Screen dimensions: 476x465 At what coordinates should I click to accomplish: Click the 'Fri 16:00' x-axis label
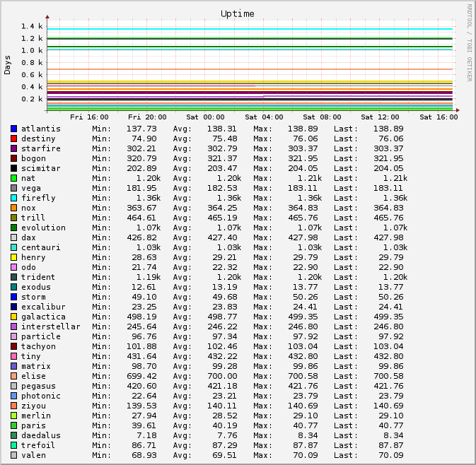click(x=89, y=117)
